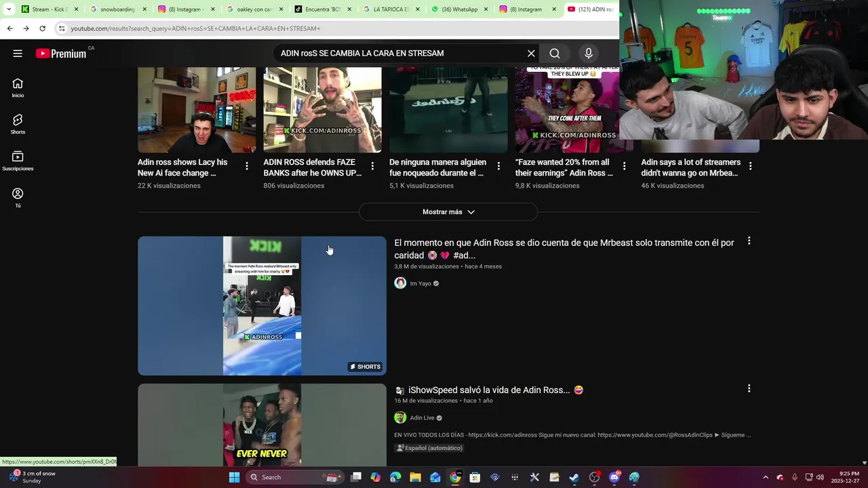Open options for 'De ninguna manera alguien' video
This screenshot has width=868, height=488.
tap(498, 166)
